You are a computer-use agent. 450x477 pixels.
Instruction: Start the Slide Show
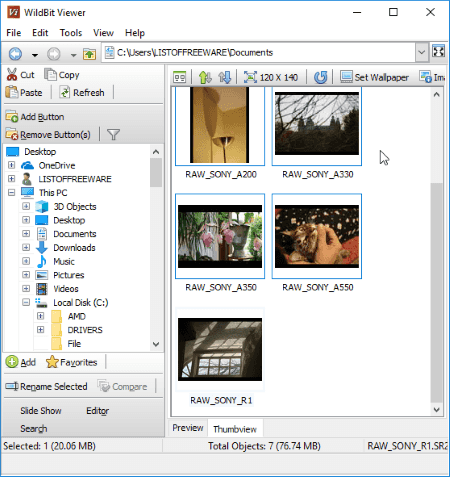tap(41, 411)
